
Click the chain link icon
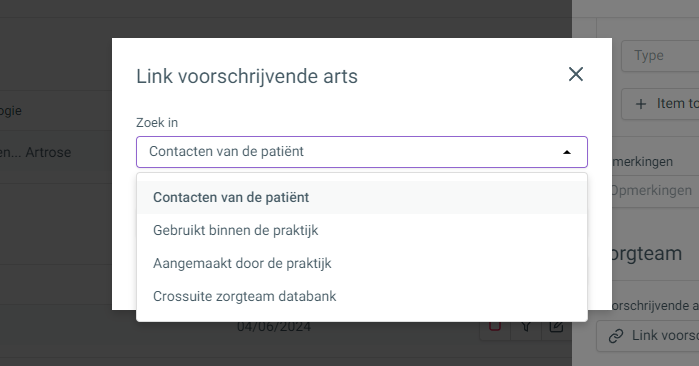click(616, 336)
